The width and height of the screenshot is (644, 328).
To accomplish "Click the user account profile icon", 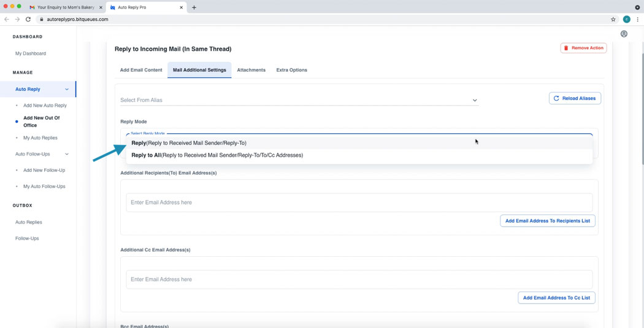I will click(x=624, y=34).
